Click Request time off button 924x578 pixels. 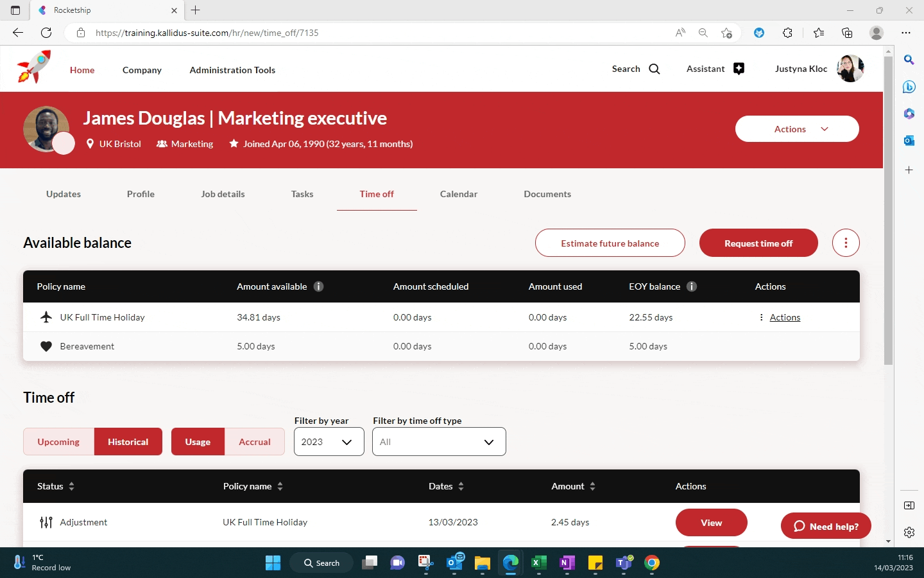[x=758, y=243]
